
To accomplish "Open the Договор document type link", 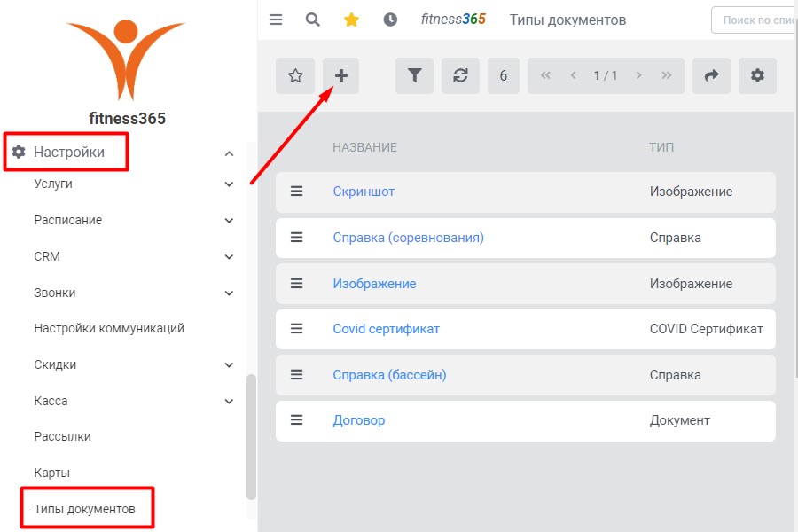I will click(359, 420).
